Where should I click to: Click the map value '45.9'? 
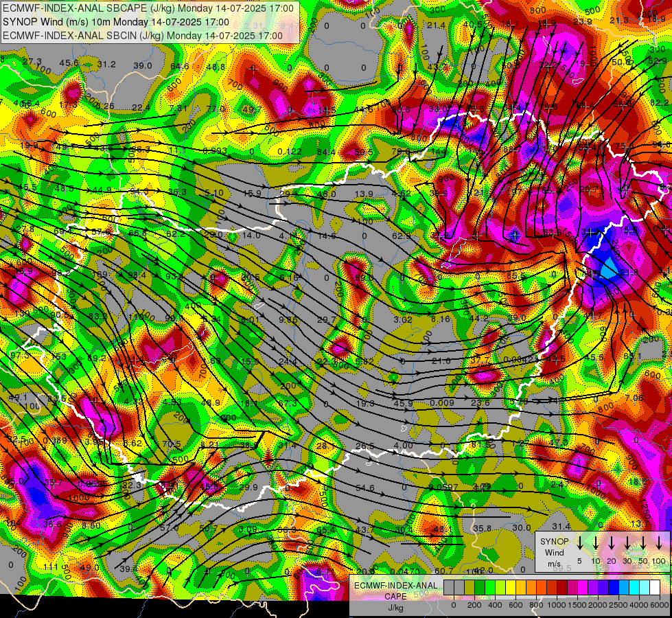[403, 403]
